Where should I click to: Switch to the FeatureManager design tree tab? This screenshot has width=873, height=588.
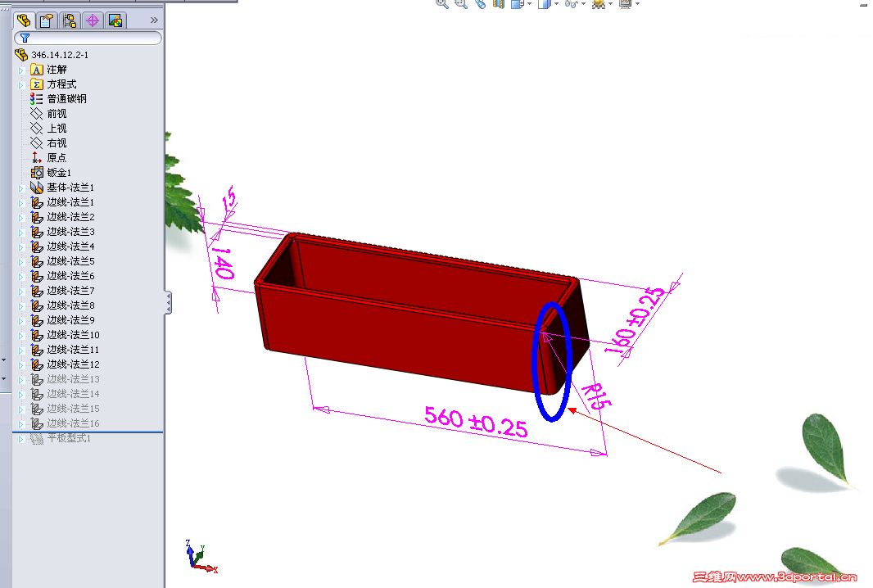pyautogui.click(x=24, y=20)
